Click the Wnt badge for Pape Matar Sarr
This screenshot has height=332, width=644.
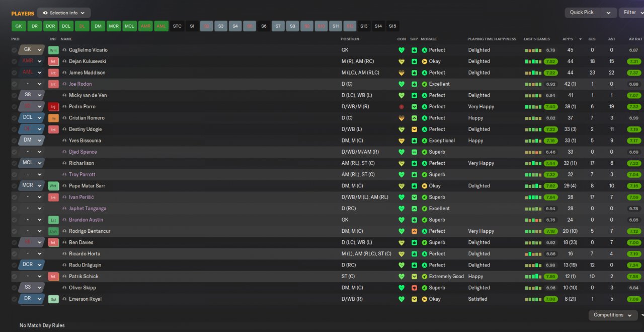point(53,186)
